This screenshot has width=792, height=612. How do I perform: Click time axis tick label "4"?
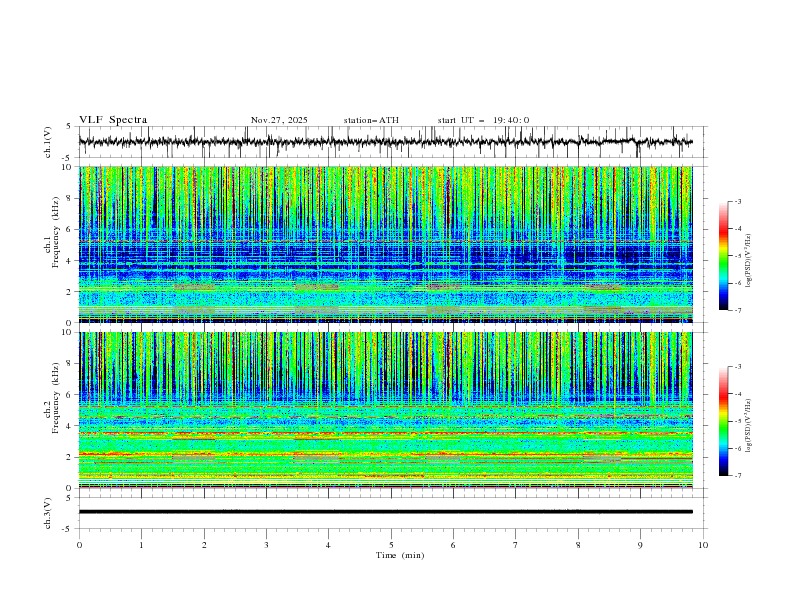click(328, 545)
